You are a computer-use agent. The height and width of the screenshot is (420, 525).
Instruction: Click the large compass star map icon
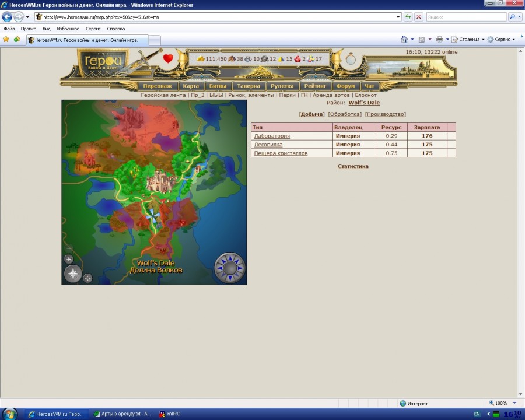coord(73,274)
